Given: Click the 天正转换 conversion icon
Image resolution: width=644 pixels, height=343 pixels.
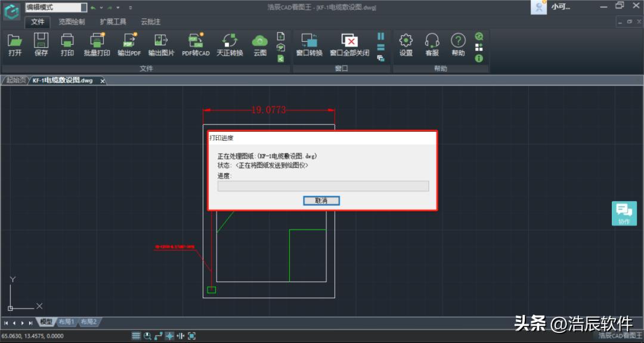Looking at the screenshot, I should (x=230, y=44).
